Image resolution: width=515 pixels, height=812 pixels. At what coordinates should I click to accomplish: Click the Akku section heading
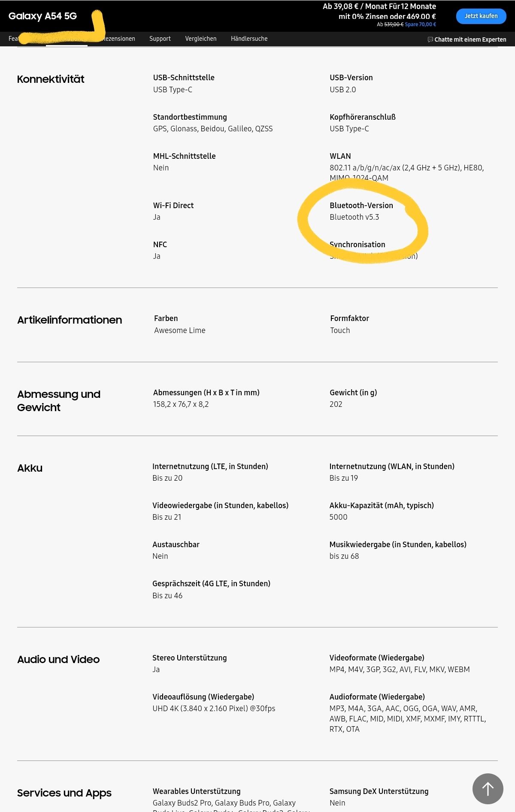[30, 468]
